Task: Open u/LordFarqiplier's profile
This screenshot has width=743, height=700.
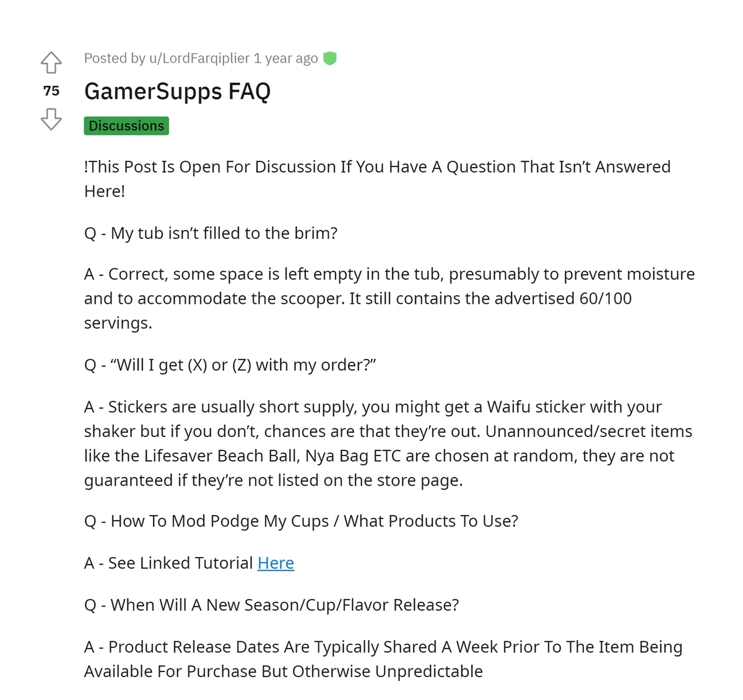Action: coord(199,58)
